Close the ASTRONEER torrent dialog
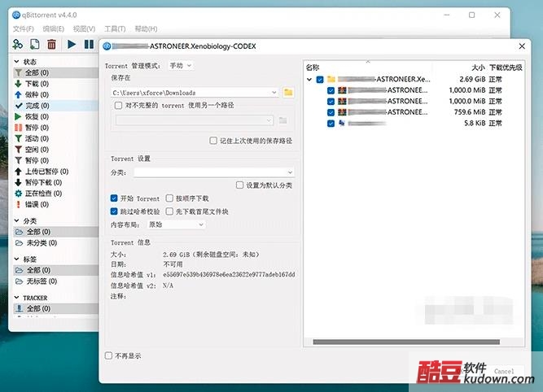The height and width of the screenshot is (392, 543). pos(522,46)
